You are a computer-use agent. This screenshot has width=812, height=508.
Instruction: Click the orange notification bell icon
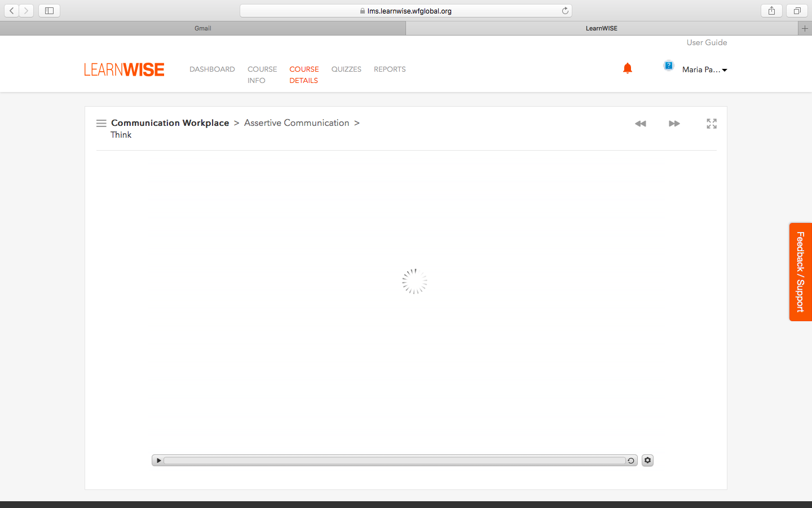click(x=627, y=68)
